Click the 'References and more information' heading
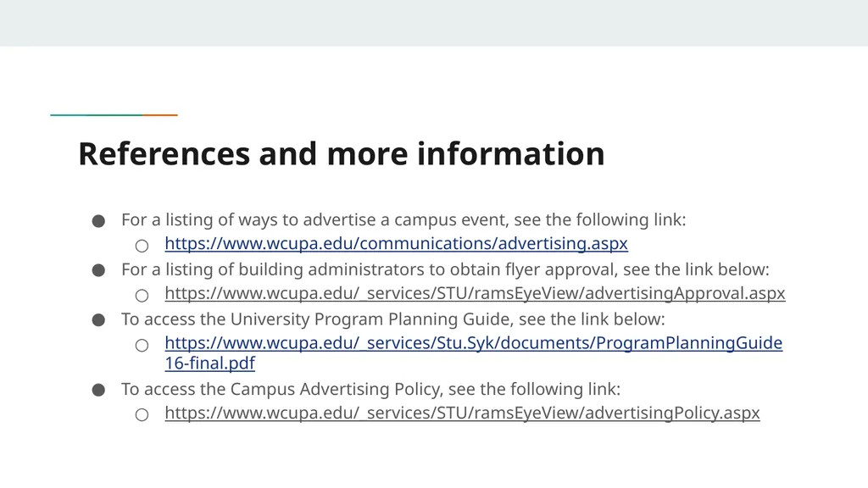 click(342, 154)
